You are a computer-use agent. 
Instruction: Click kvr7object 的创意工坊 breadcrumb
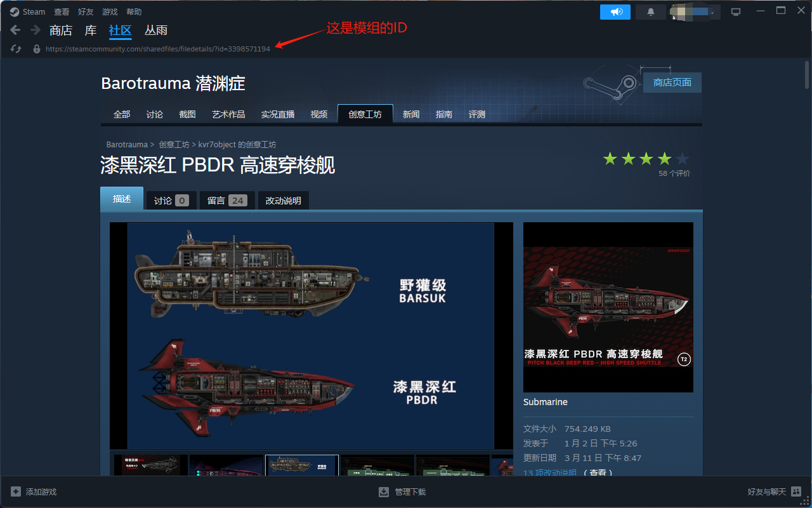pyautogui.click(x=237, y=145)
